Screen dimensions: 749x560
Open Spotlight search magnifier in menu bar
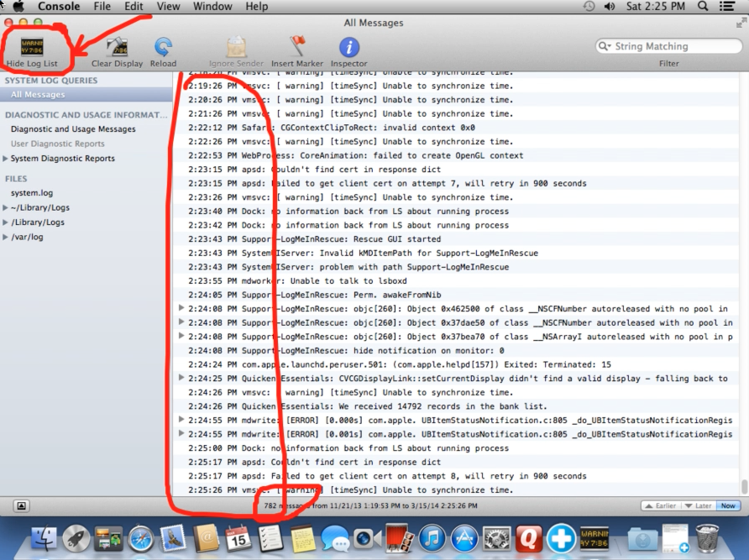pyautogui.click(x=703, y=6)
